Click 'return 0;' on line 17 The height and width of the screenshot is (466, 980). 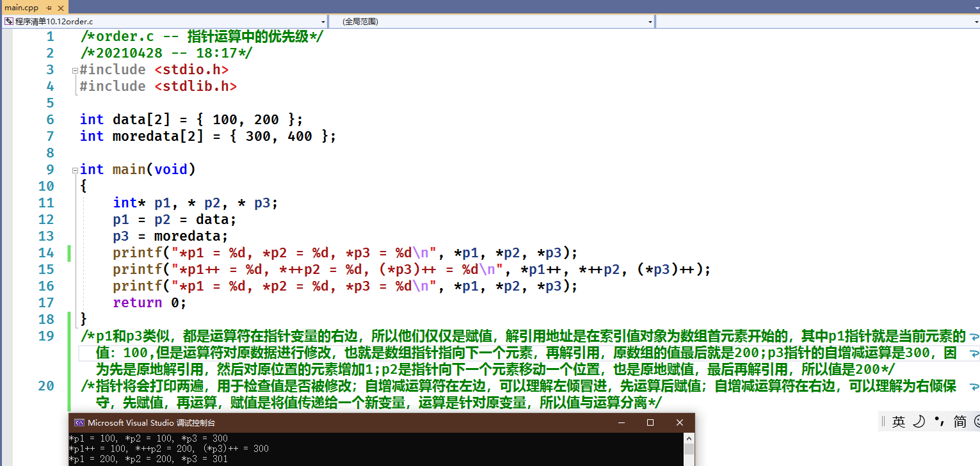tap(150, 303)
